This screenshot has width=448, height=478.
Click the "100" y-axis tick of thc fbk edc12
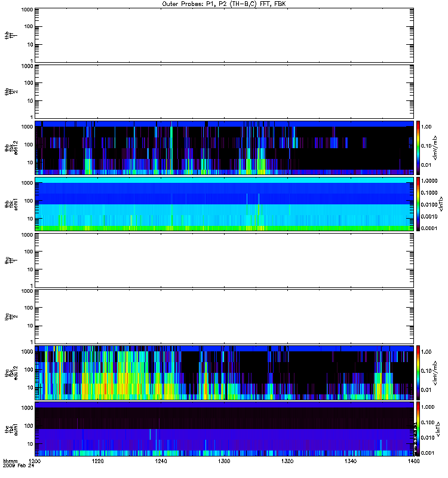click(x=29, y=370)
